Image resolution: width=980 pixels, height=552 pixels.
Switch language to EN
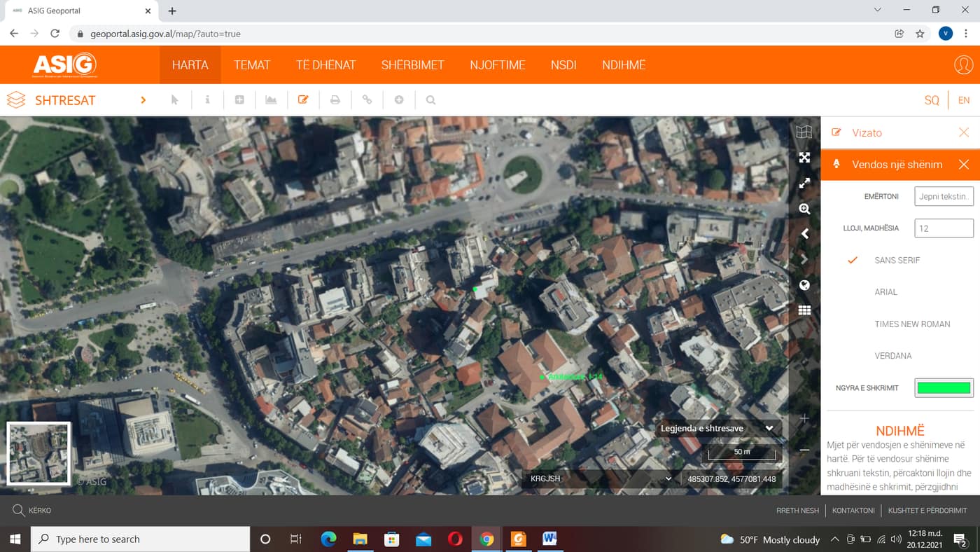(x=964, y=100)
